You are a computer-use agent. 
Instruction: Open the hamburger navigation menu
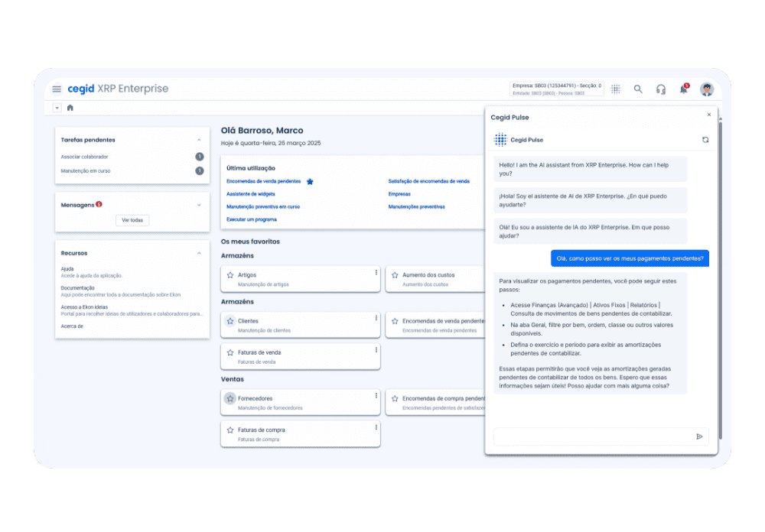tap(57, 89)
